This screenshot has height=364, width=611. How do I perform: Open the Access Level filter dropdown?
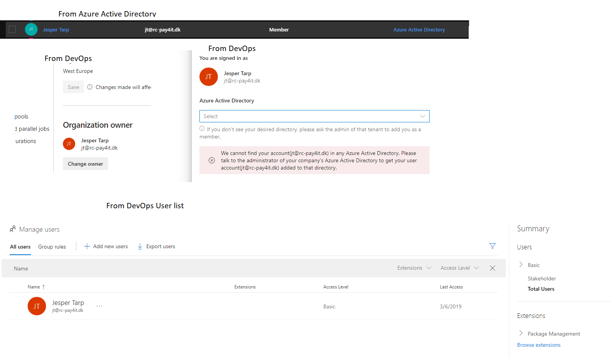pos(460,268)
